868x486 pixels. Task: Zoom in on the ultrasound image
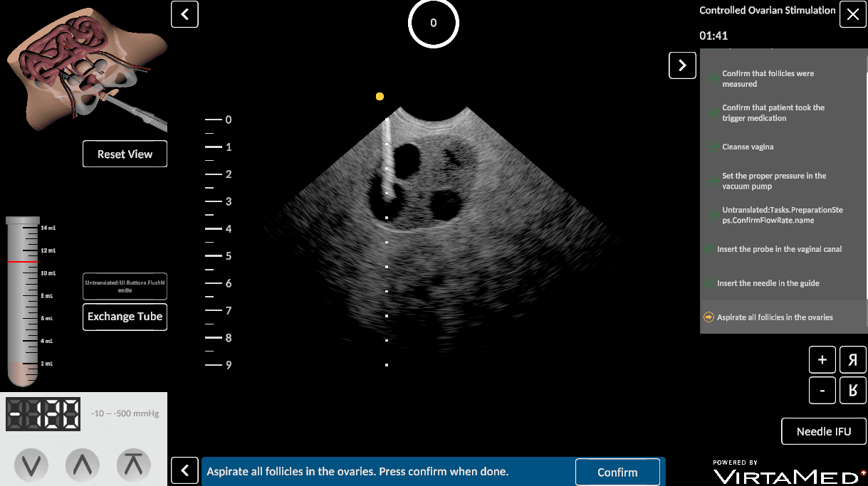tap(822, 359)
